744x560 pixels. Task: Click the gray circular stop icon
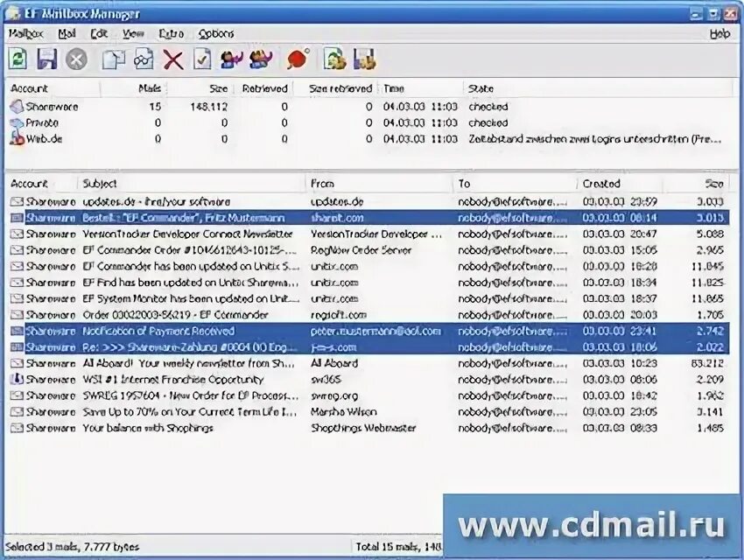point(76,59)
